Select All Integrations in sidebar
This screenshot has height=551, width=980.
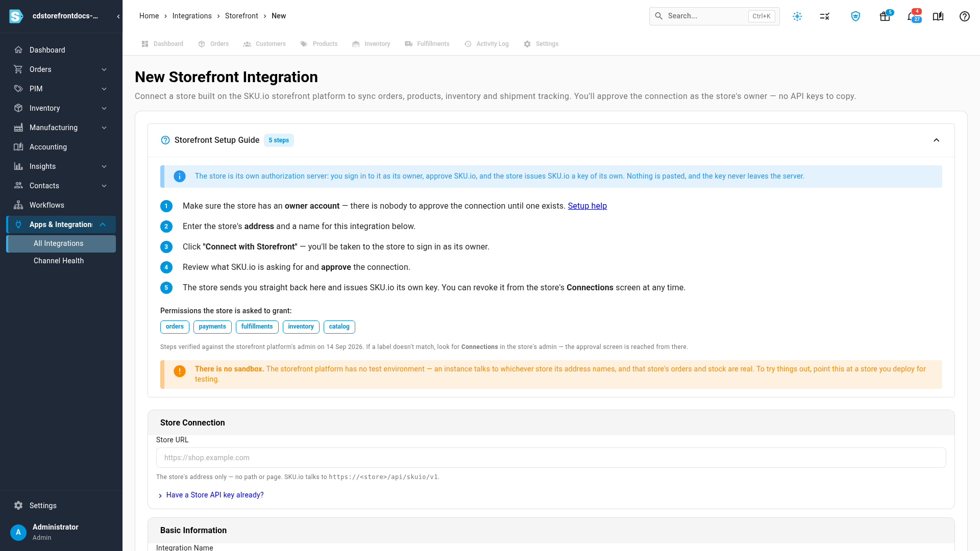pyautogui.click(x=61, y=244)
